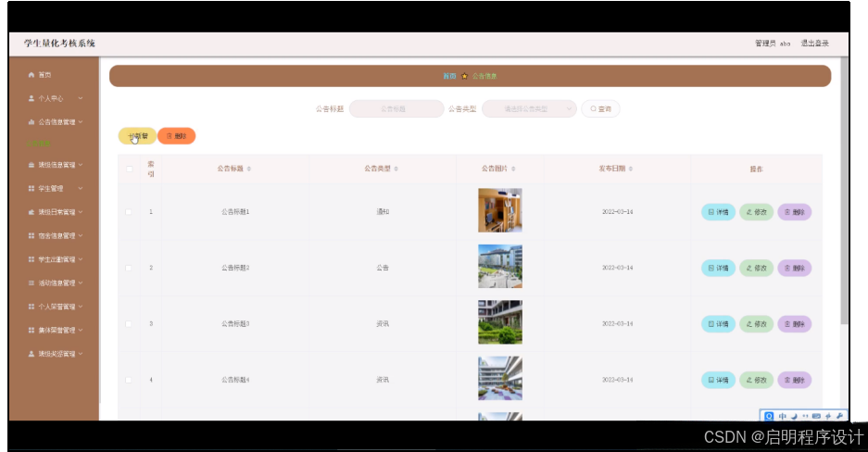This screenshot has width=868, height=452.
Task: Collapse 公告信息管理 using its chevron
Action: [81, 122]
